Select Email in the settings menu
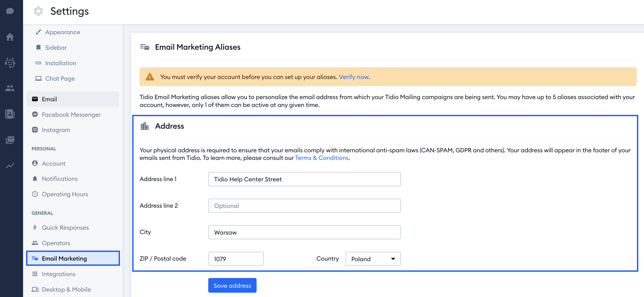644x297 pixels. click(73, 99)
